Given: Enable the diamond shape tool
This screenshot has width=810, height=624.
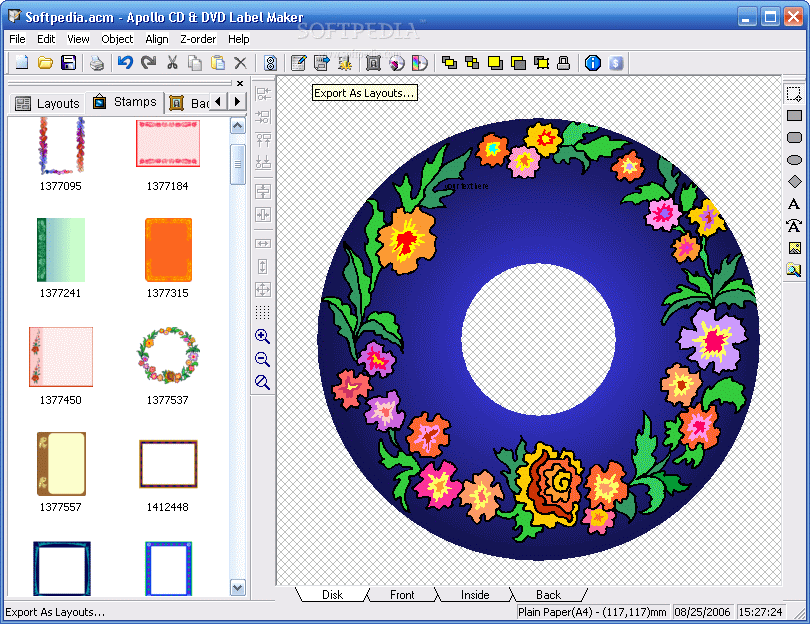Looking at the screenshot, I should (x=795, y=181).
